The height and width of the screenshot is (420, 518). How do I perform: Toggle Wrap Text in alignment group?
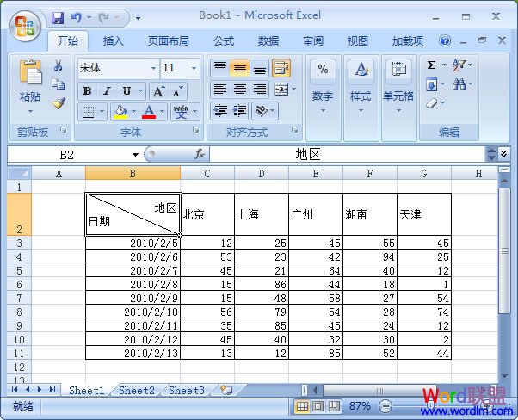tap(281, 68)
